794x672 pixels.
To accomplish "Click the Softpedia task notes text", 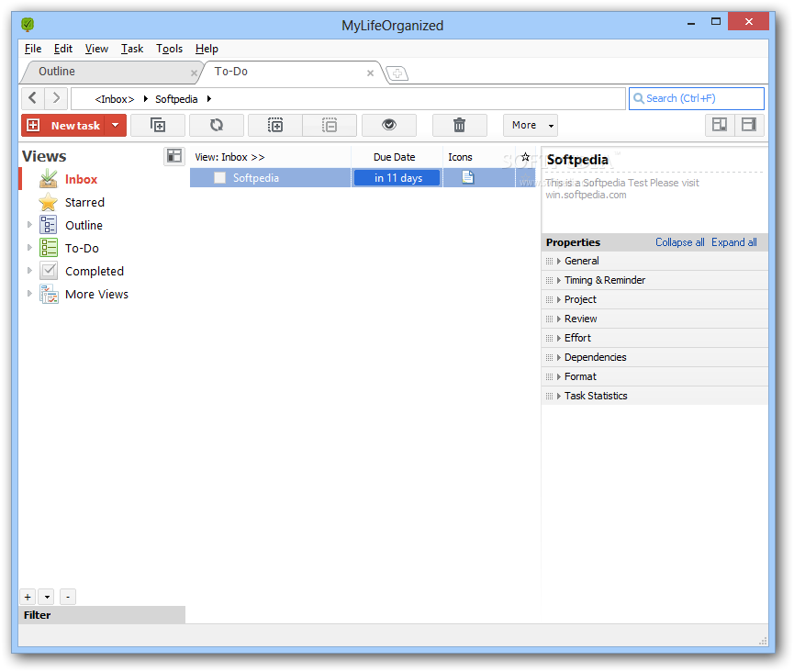I will [621, 188].
